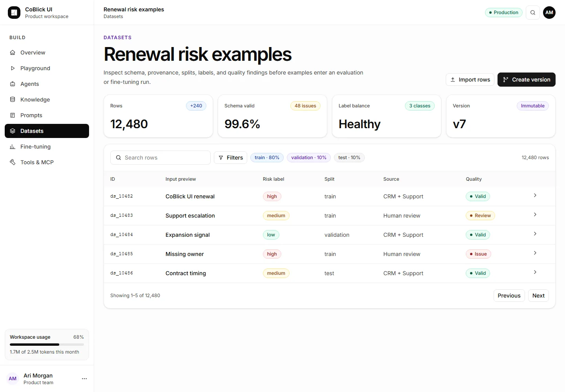
Task: Expand row ds_10483 with its chevron
Action: pos(535,214)
